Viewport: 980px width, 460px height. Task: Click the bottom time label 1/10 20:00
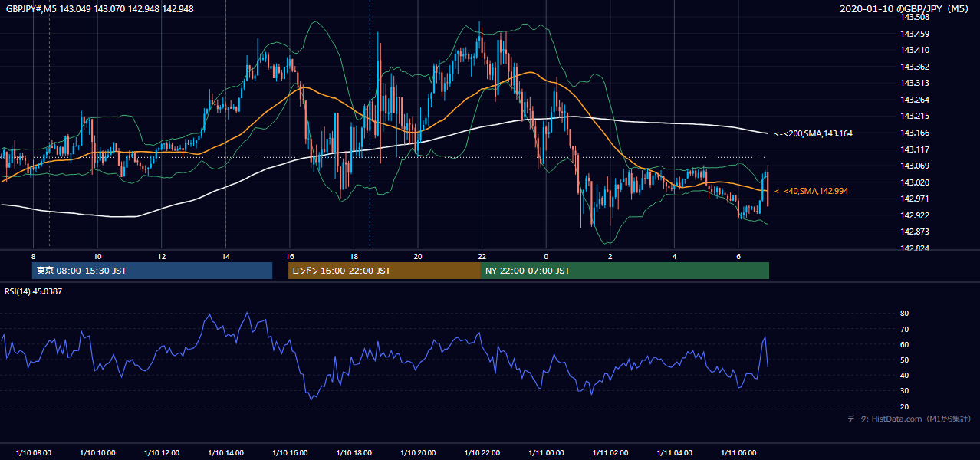pyautogui.click(x=417, y=453)
